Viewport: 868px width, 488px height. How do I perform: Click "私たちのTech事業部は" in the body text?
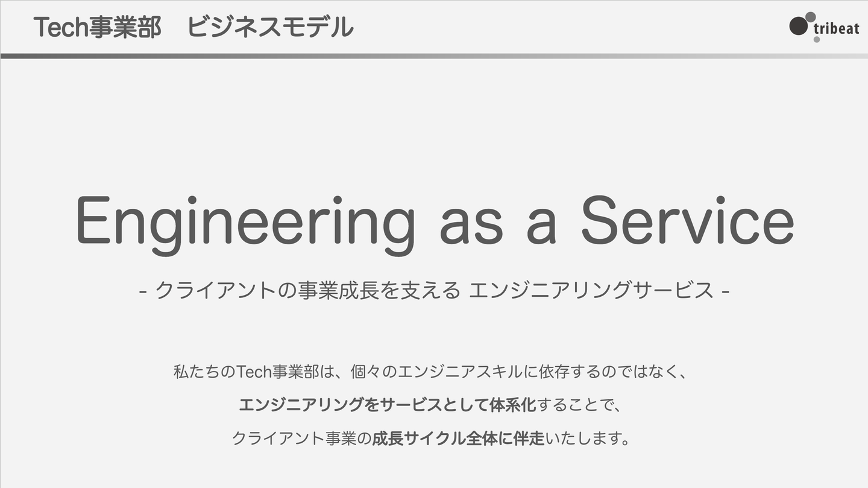pyautogui.click(x=253, y=372)
